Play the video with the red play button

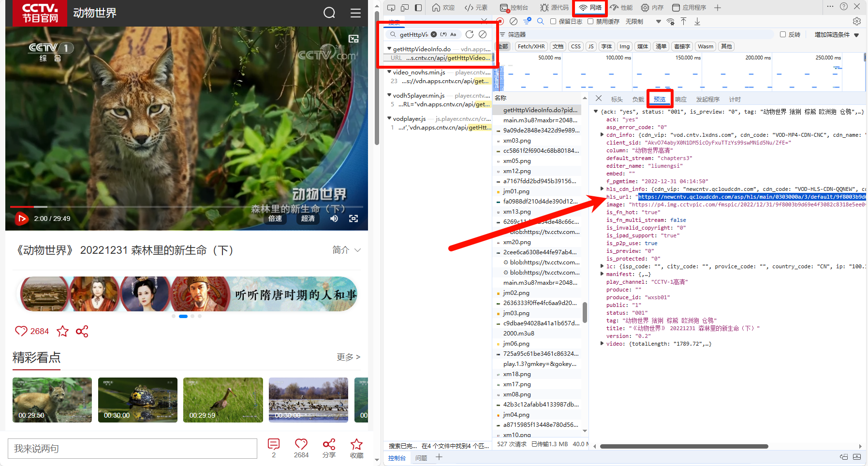[21, 219]
